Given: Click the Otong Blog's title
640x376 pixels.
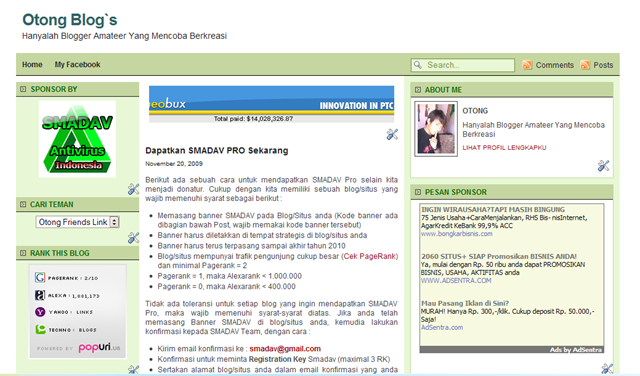Looking at the screenshot, I should pyautogui.click(x=70, y=20).
